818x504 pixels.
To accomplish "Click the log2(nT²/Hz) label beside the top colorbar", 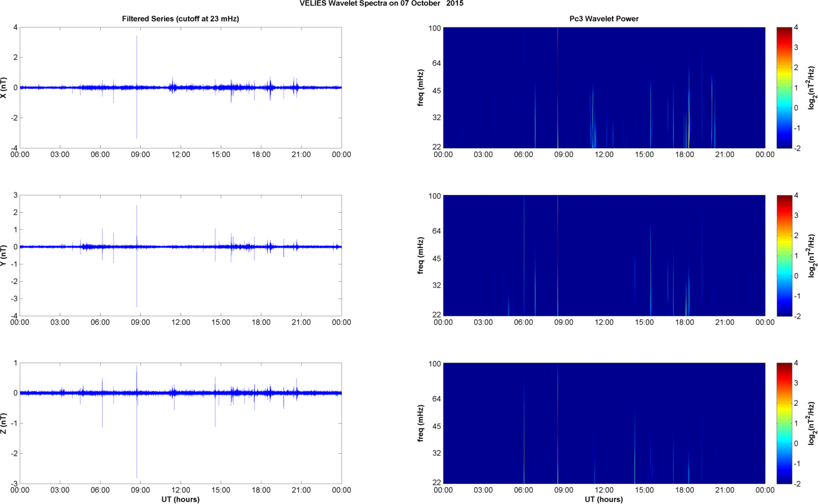I will tap(812, 88).
